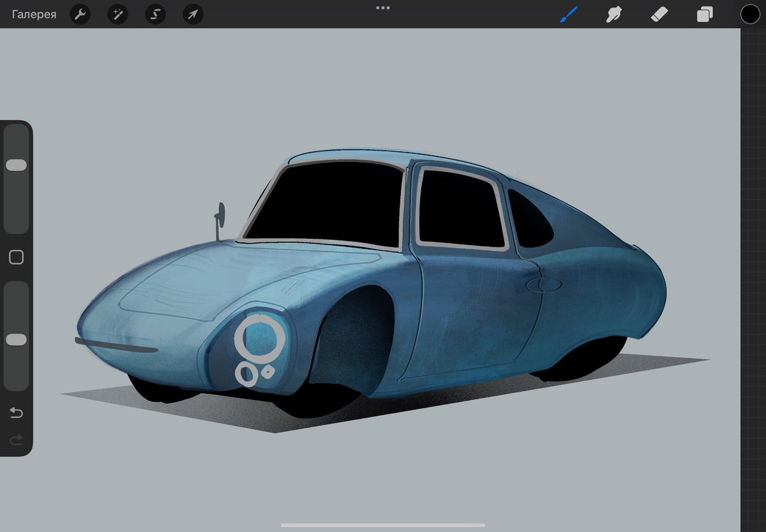
Task: Click the brush size slider handle
Action: [x=16, y=165]
